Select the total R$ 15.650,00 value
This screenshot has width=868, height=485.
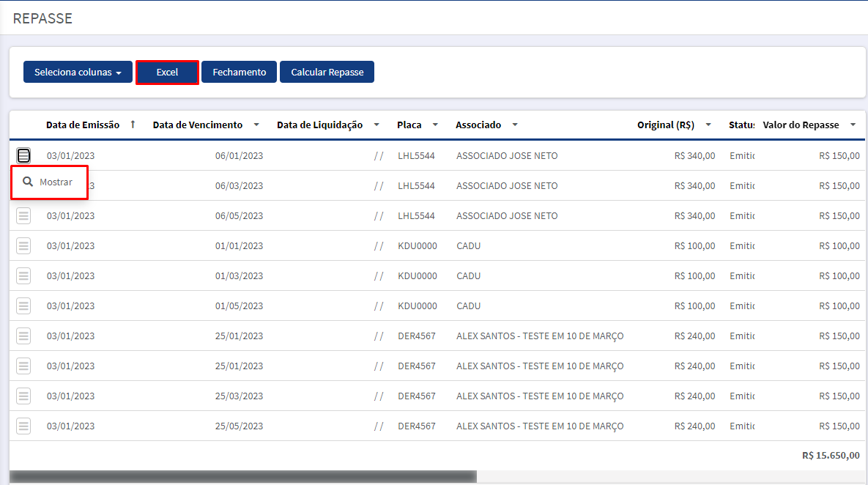[x=831, y=455]
